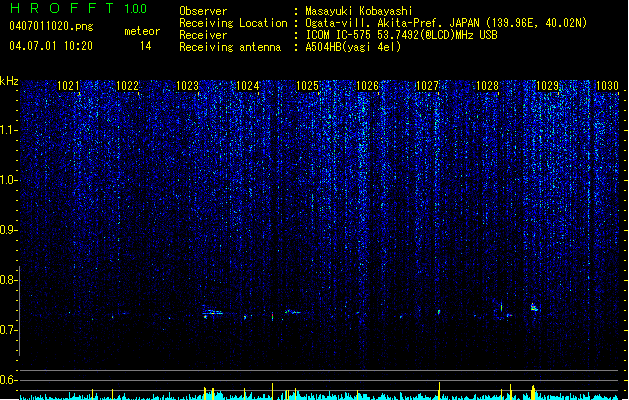Click the 0.9 kHz axis label
Image resolution: width=629 pixels, height=400 pixels.
[9, 230]
